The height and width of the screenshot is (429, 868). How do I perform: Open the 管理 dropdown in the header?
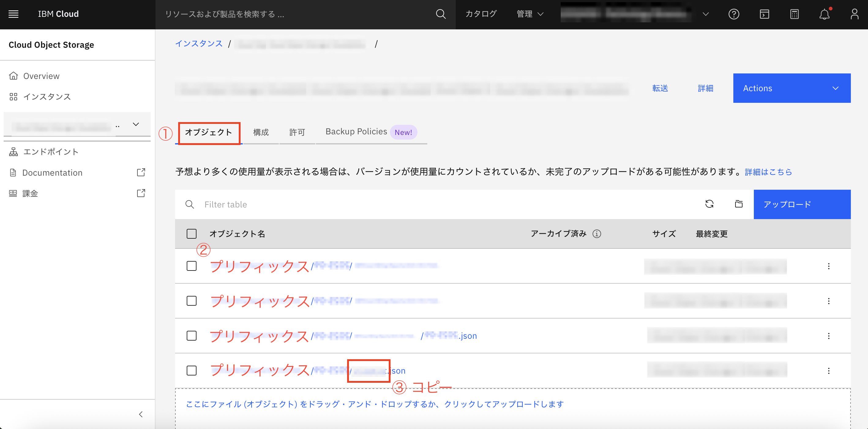pyautogui.click(x=530, y=14)
